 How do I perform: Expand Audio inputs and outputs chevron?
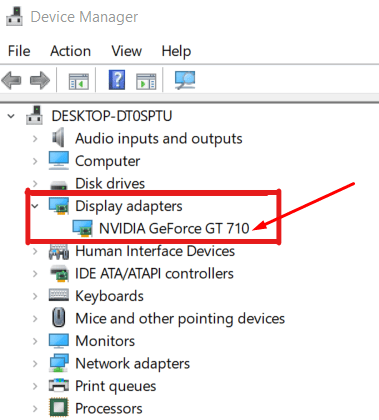coord(35,139)
